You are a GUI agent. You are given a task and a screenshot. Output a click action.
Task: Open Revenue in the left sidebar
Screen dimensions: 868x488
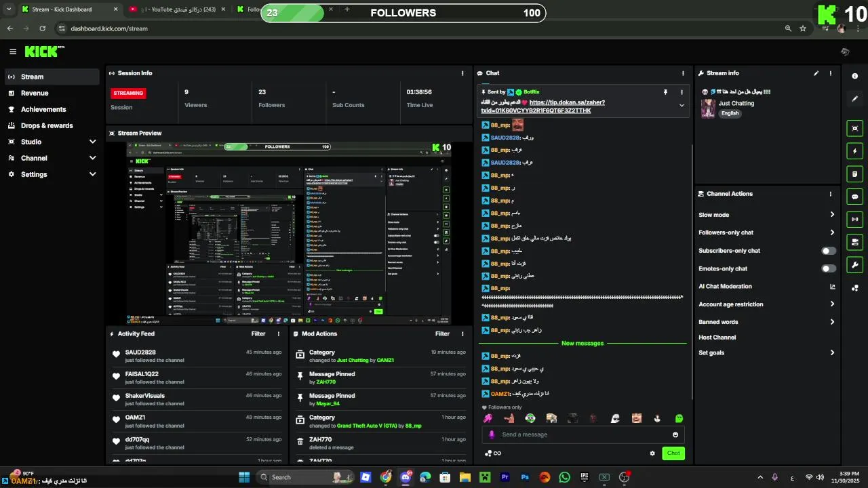click(x=52, y=93)
